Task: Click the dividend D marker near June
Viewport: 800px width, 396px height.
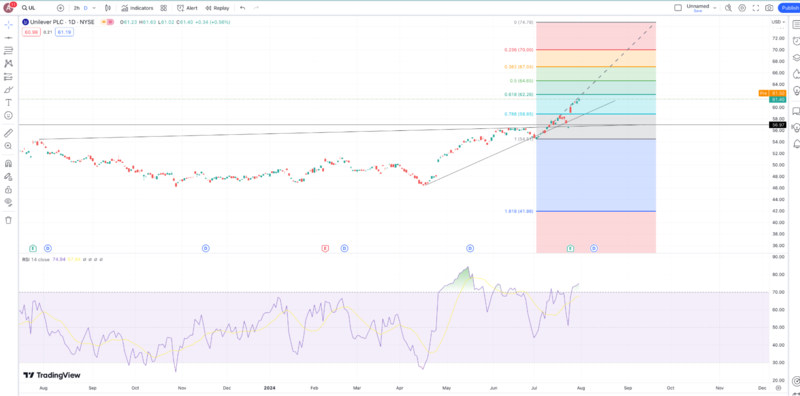Action: (470, 249)
